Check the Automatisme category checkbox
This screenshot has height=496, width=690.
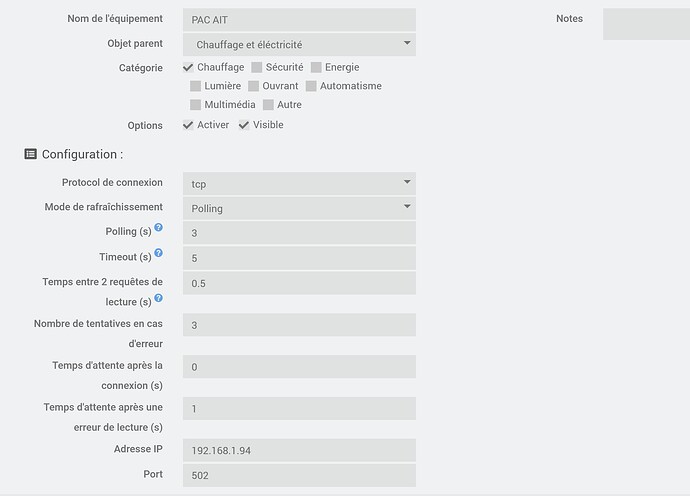click(x=312, y=86)
